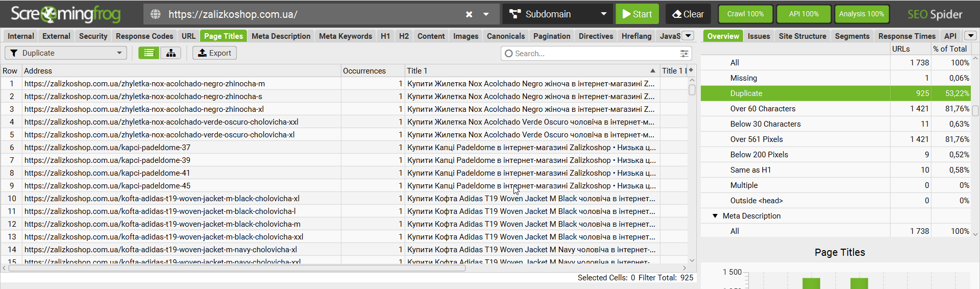Click the Crawl 100% progress indicator
Viewport: 980px width, 289px height.
[x=745, y=14]
